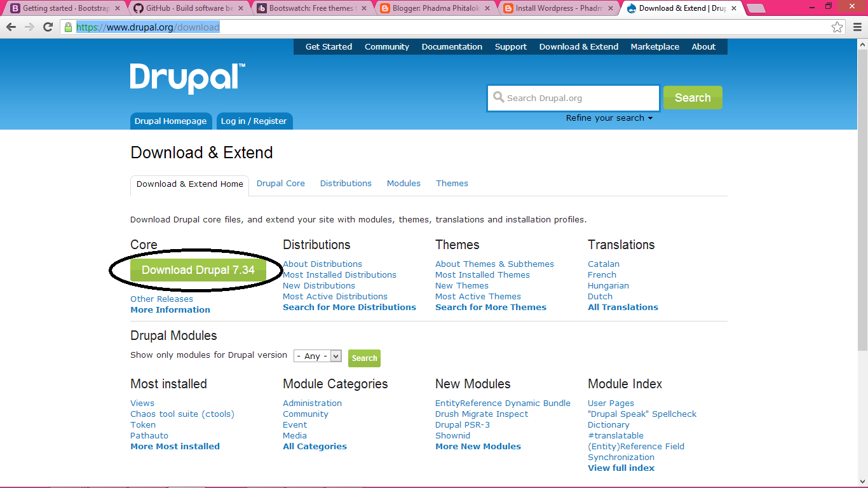Select the Modules tab
The width and height of the screenshot is (868, 488).
click(x=403, y=183)
